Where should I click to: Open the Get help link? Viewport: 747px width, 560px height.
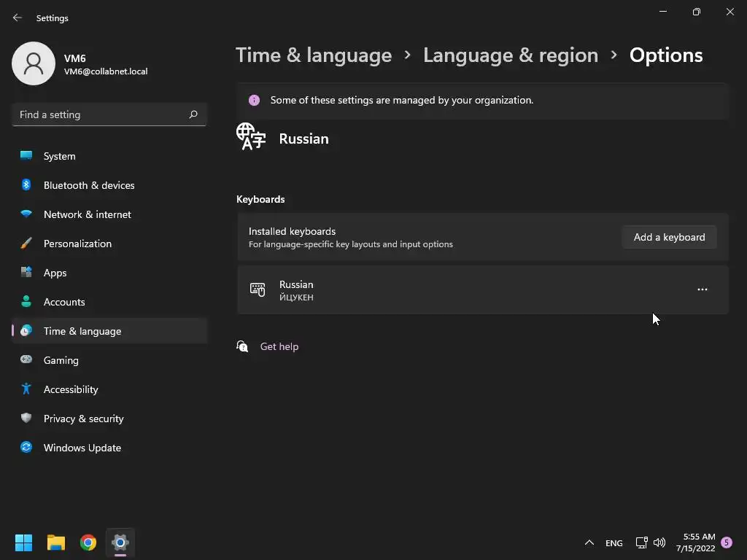click(279, 346)
